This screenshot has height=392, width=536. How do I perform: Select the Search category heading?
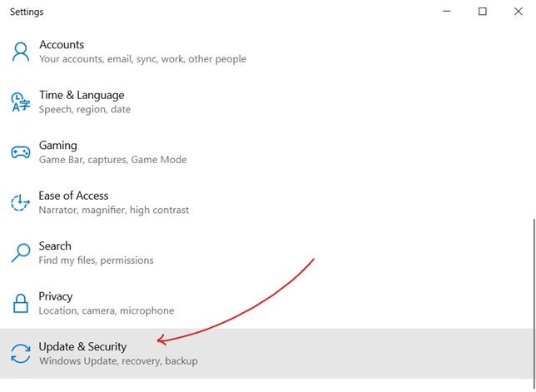(x=55, y=246)
